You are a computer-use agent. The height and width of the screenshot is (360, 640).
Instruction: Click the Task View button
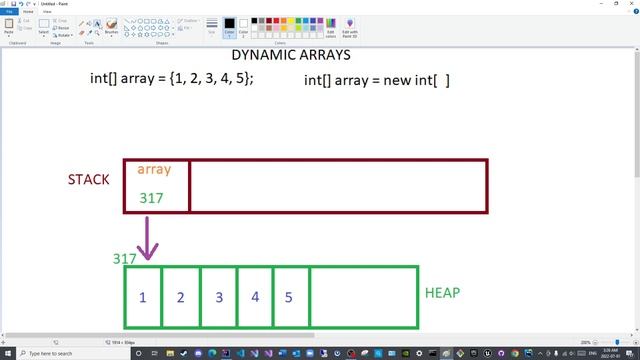click(x=154, y=353)
